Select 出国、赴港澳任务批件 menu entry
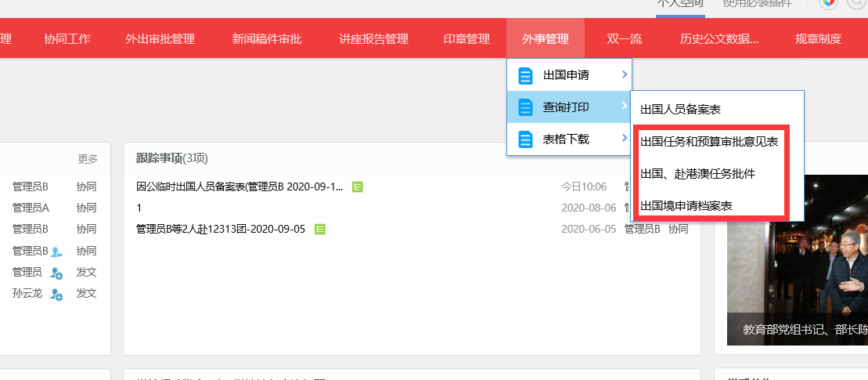Viewport: 868px width, 380px height. coord(697,173)
